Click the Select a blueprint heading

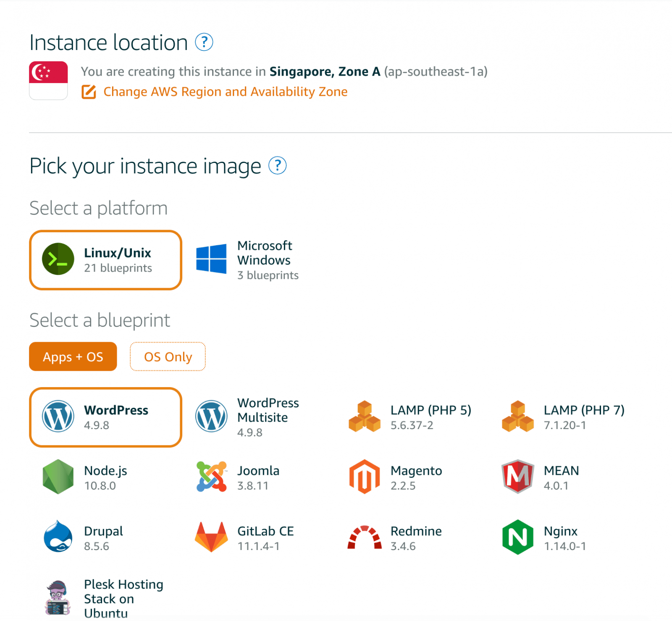(x=100, y=320)
